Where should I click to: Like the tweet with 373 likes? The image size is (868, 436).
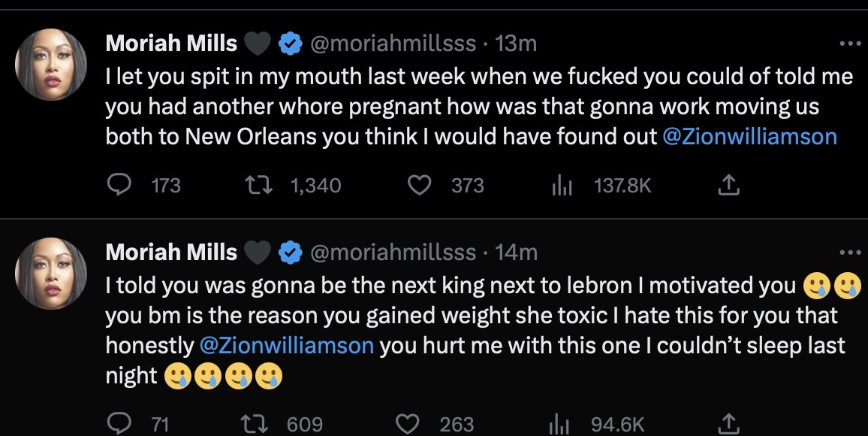coord(418,185)
